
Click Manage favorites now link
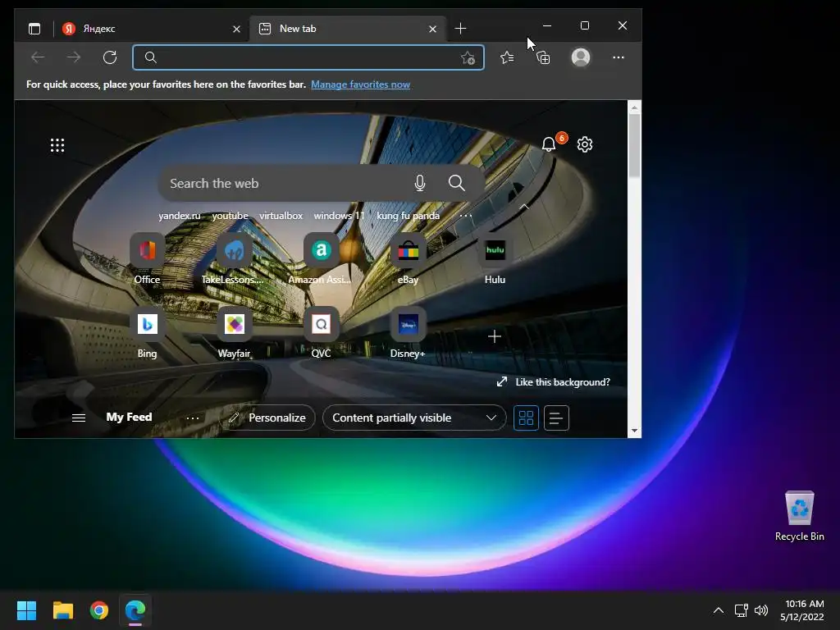click(x=361, y=84)
